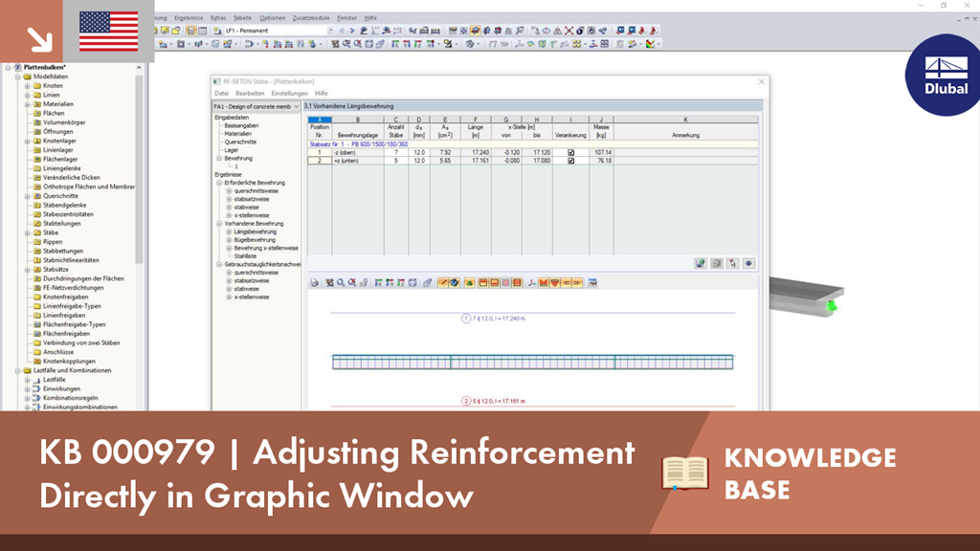
Task: Select the view in Z direction icon
Action: pos(401,283)
